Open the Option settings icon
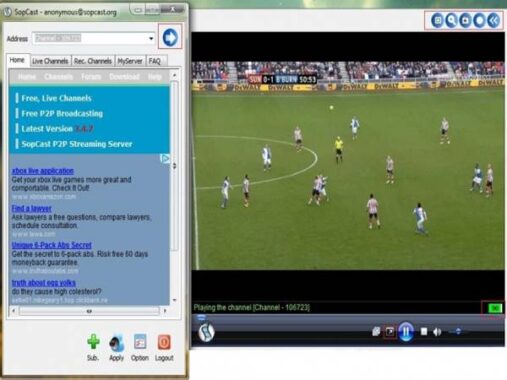Viewport: 507px width, 380px height. pyautogui.click(x=140, y=342)
